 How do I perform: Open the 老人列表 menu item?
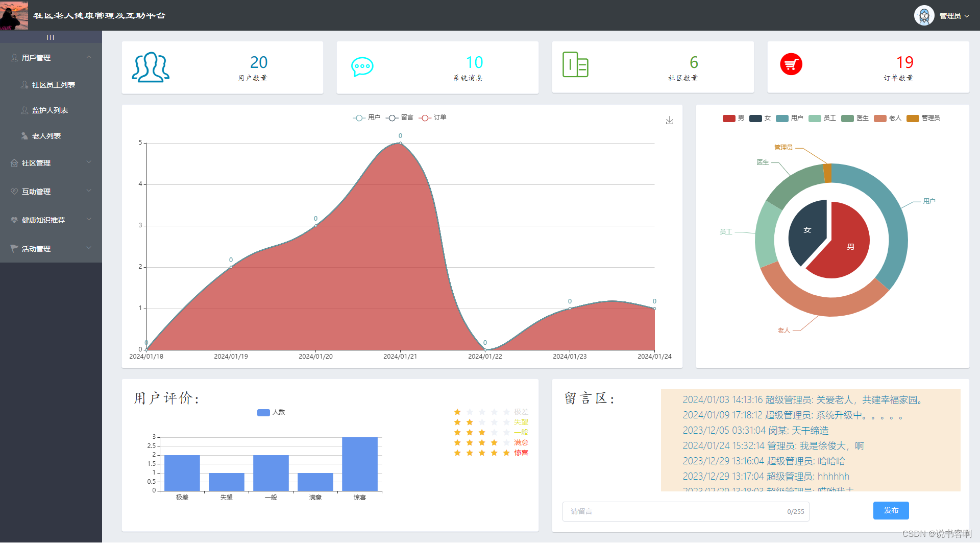[51, 136]
